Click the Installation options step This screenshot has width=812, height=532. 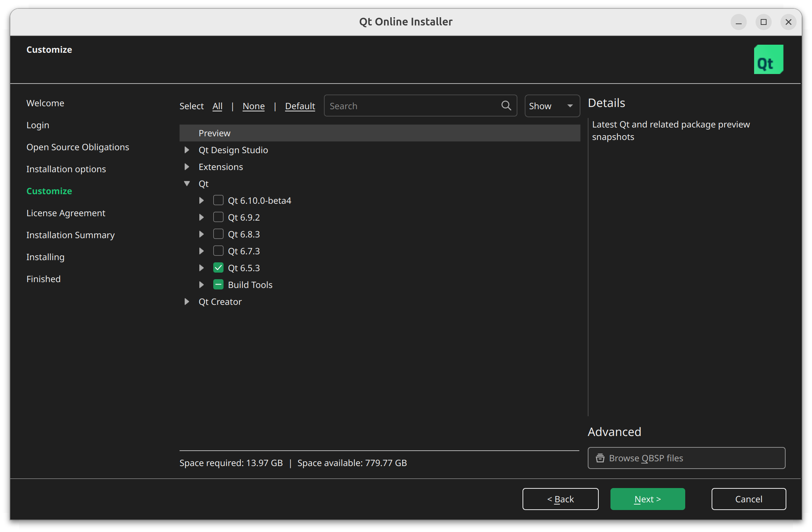point(66,169)
